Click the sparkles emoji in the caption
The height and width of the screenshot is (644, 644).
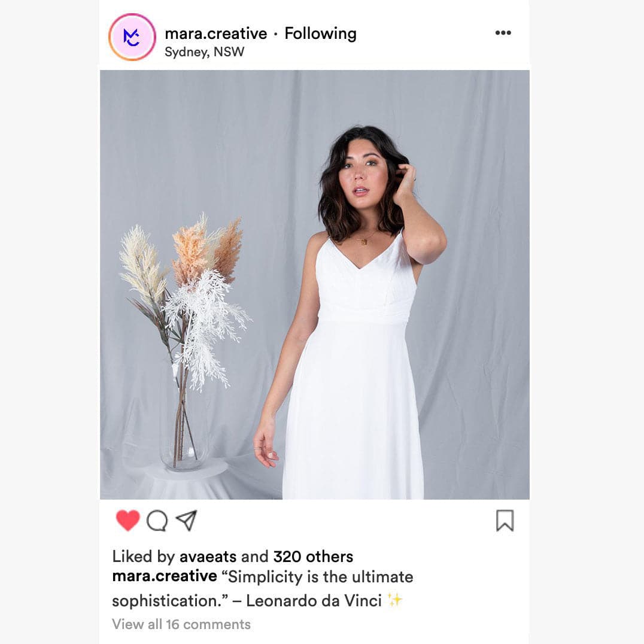pos(394,600)
